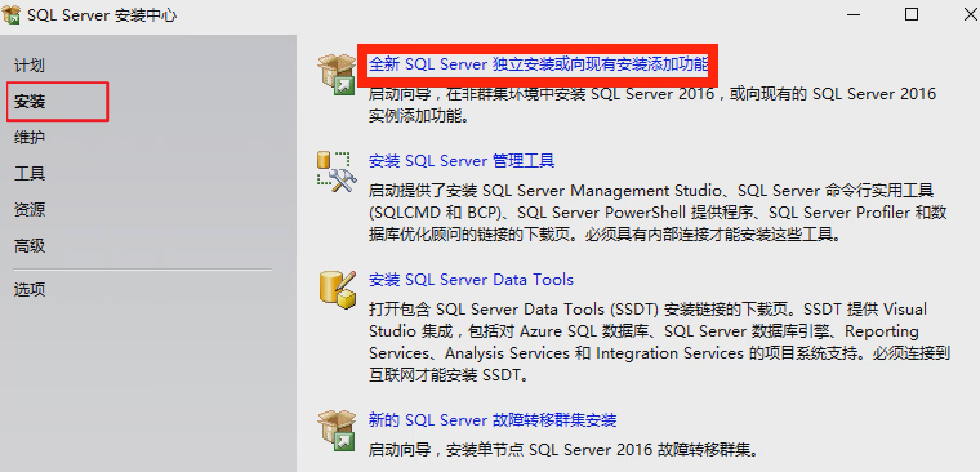This screenshot has width=980, height=472.
Task: Click the management tools hammer-and-wrench icon
Action: tap(335, 171)
